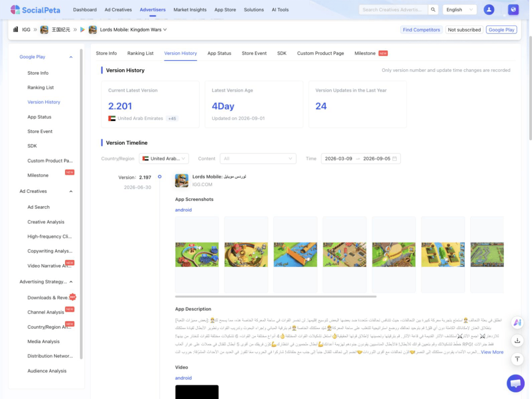This screenshot has height=399, width=532.
Task: Open the Solutions menu
Action: (x=254, y=10)
